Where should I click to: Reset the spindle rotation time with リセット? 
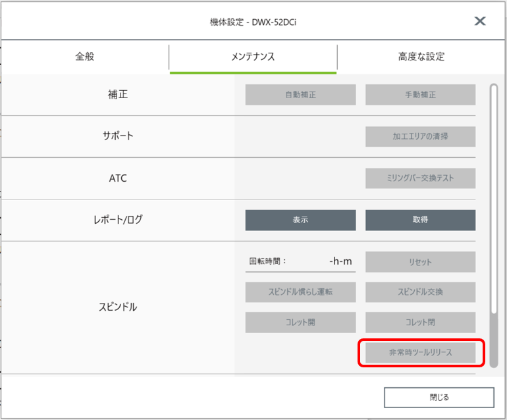tap(420, 262)
